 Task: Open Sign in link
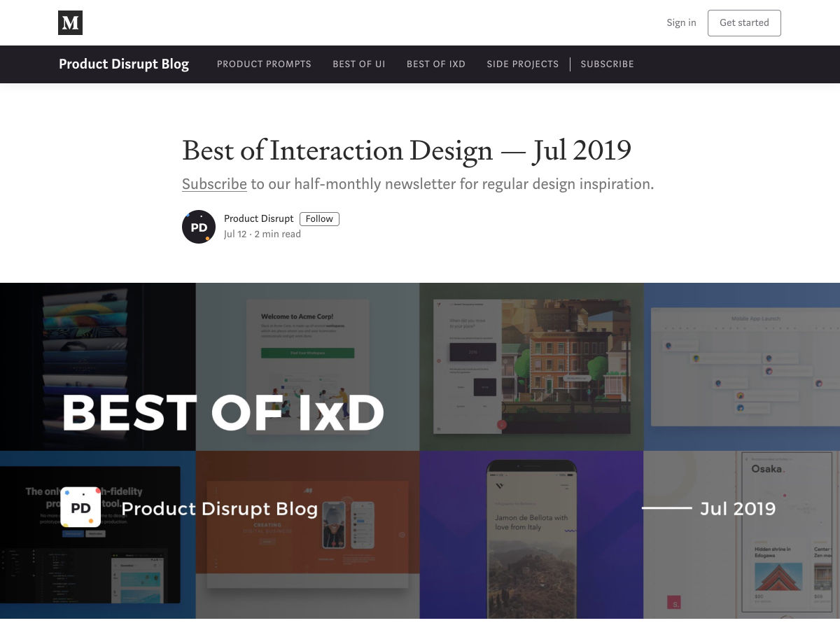(x=681, y=22)
